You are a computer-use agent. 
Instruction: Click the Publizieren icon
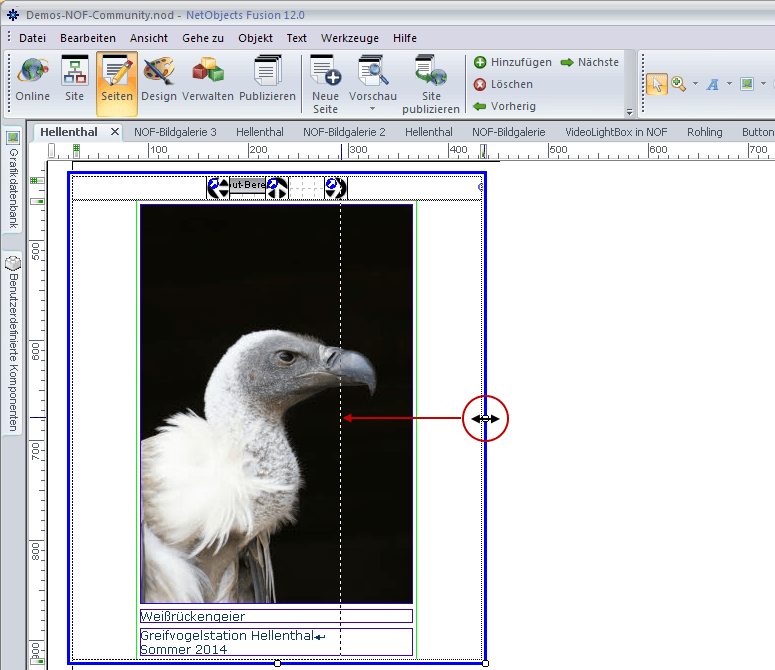267,80
